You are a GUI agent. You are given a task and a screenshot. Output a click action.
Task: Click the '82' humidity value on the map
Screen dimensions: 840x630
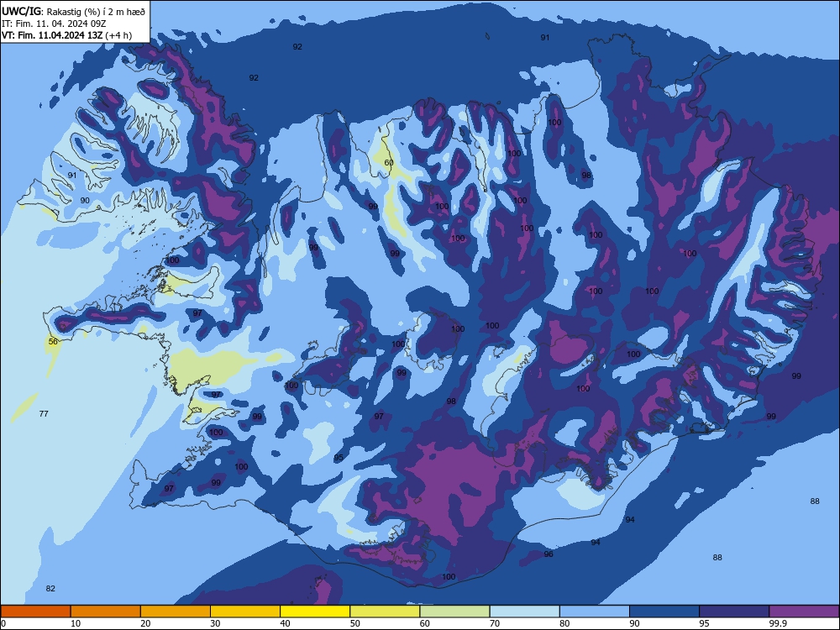pyautogui.click(x=50, y=588)
